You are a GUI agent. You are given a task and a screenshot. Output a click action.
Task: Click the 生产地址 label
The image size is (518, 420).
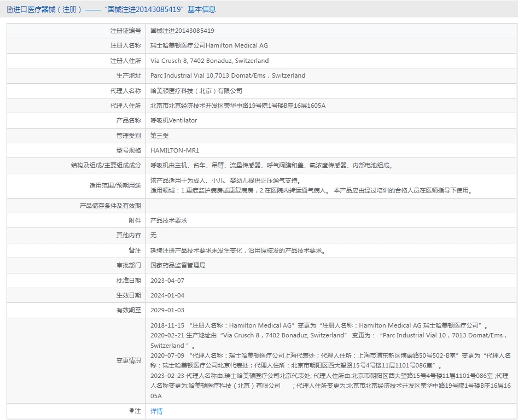[x=129, y=75]
